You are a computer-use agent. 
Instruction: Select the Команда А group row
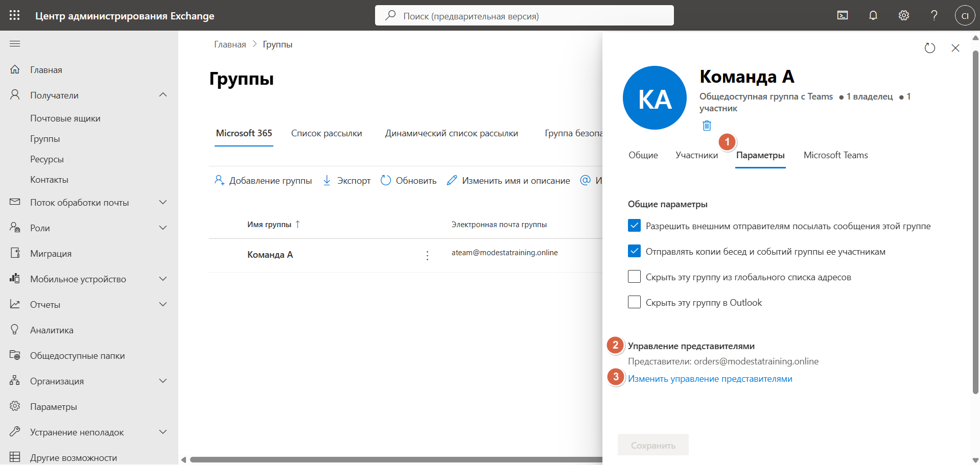point(406,255)
